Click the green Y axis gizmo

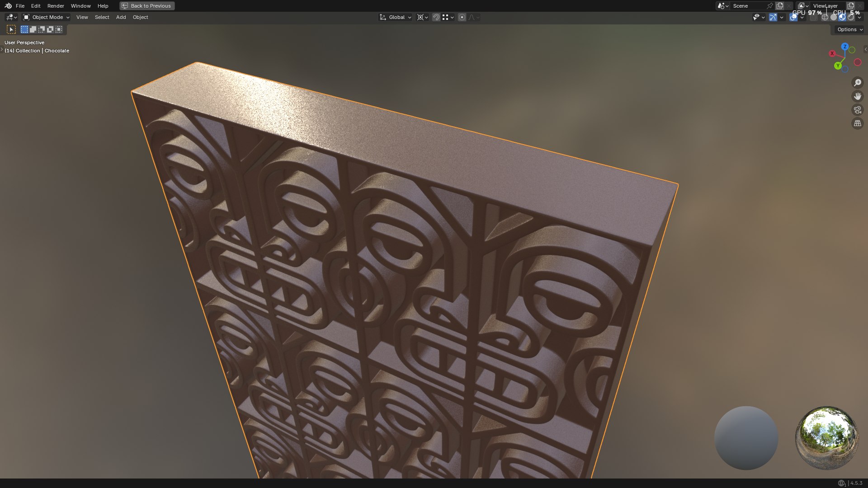click(838, 66)
